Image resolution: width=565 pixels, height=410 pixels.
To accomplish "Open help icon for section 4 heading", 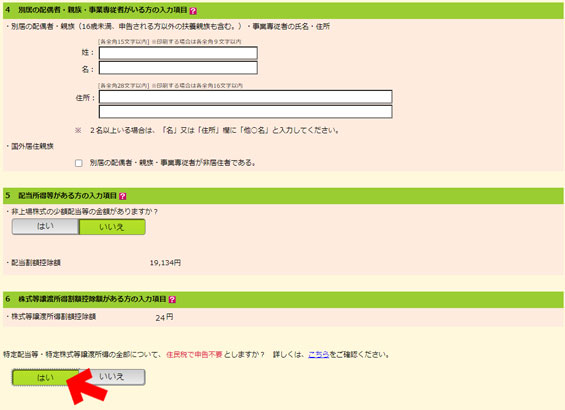I will [193, 11].
